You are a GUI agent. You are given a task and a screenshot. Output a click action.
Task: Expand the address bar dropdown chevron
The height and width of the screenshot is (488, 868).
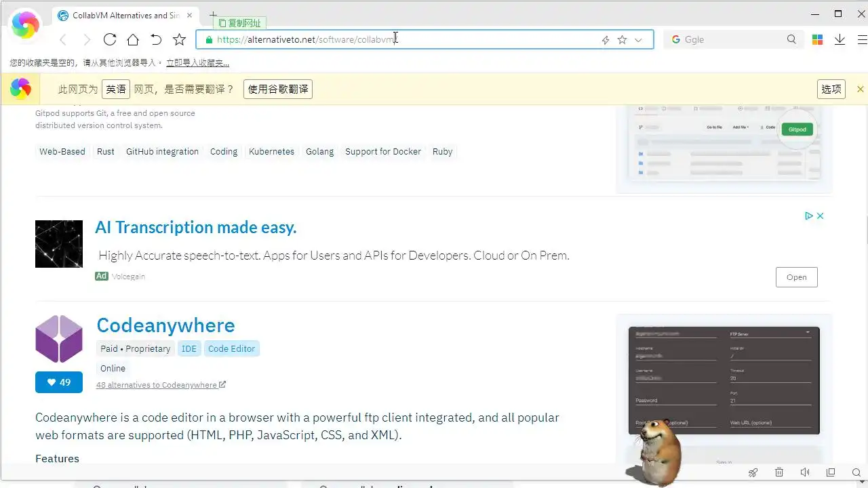(638, 40)
